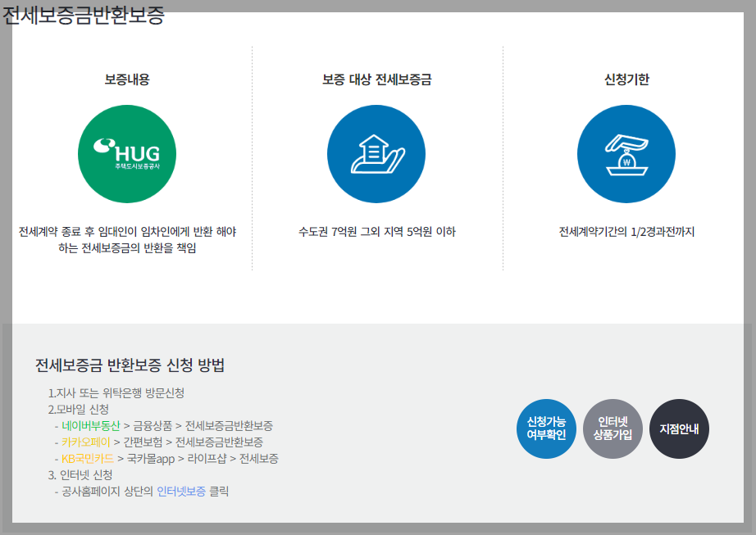756x535 pixels.
Task: Click the 보증내용 heading
Action: click(127, 79)
